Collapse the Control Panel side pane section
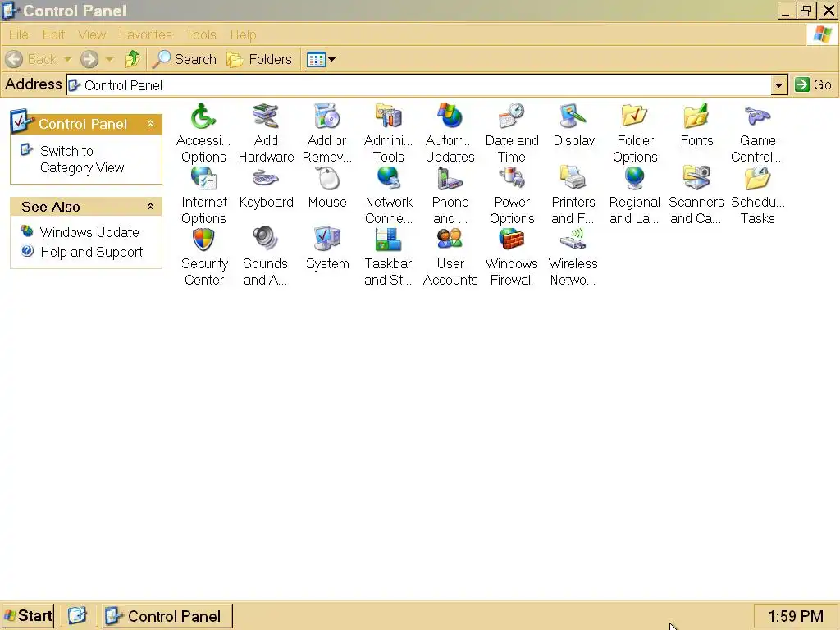The width and height of the screenshot is (840, 630). [151, 124]
